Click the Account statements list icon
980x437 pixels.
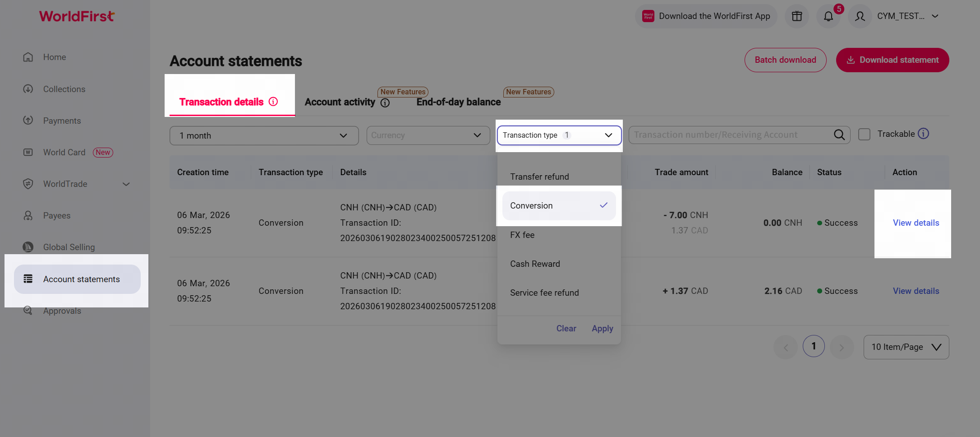pyautogui.click(x=28, y=279)
